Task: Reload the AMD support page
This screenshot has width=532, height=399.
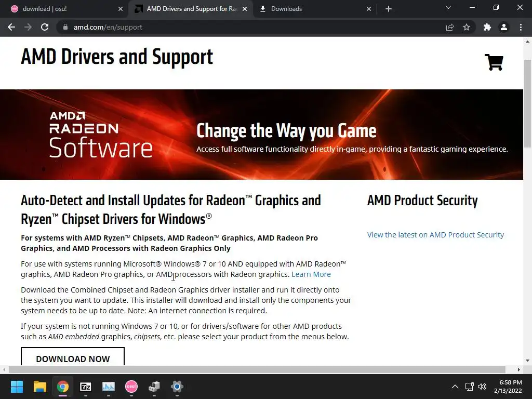Action: [45, 27]
